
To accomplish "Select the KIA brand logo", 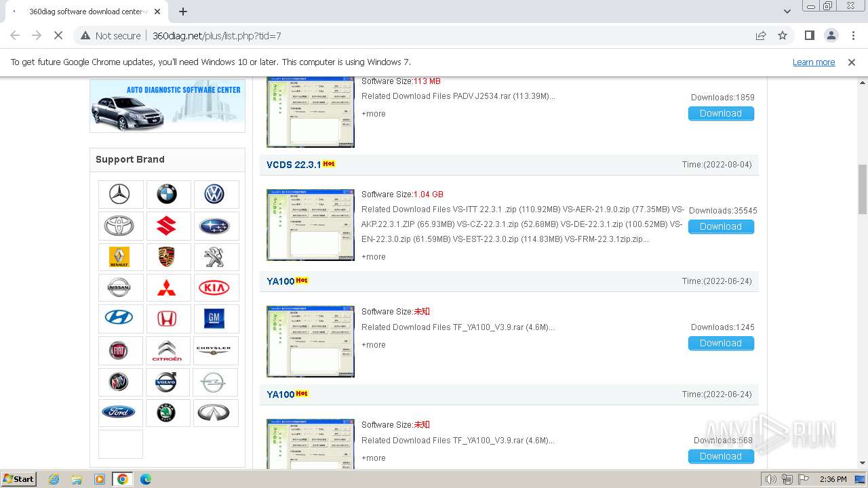I will [216, 288].
